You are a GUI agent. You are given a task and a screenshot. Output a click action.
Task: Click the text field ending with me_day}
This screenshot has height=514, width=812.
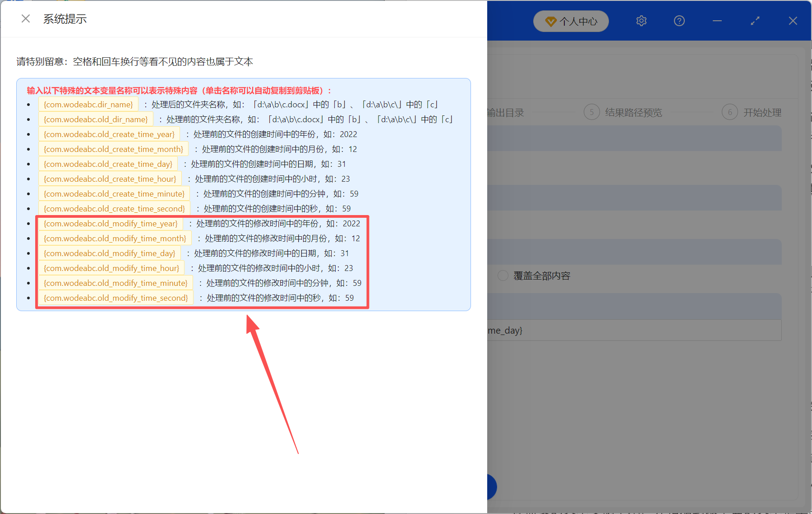(x=632, y=330)
